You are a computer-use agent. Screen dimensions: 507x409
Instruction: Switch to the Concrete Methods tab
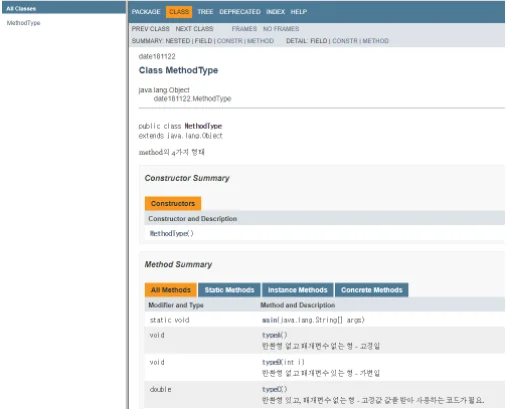coord(371,290)
